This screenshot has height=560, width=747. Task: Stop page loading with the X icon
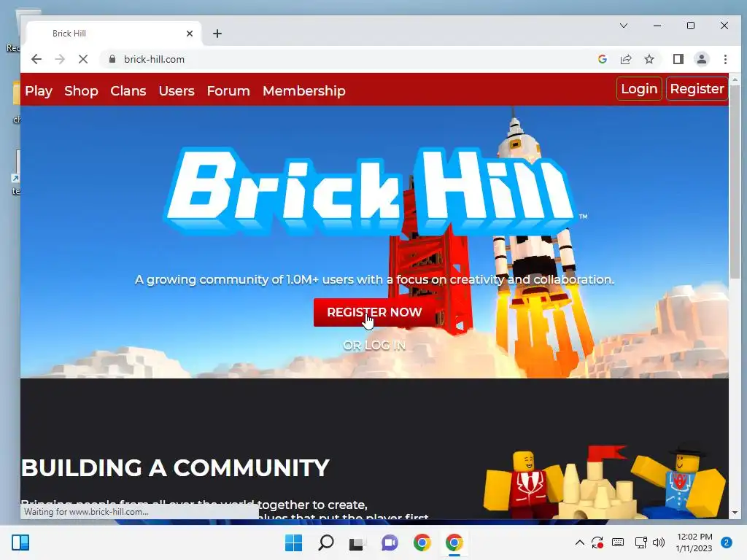click(x=83, y=59)
